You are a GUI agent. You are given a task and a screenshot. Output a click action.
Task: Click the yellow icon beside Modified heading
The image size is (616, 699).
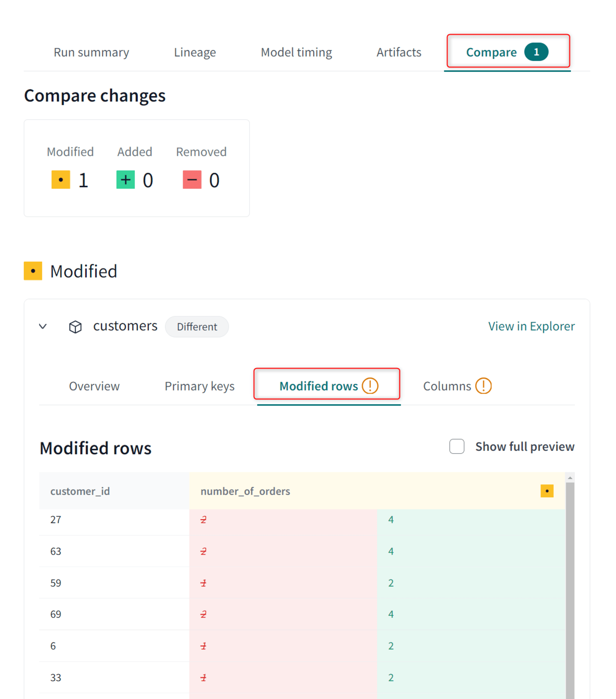33,271
